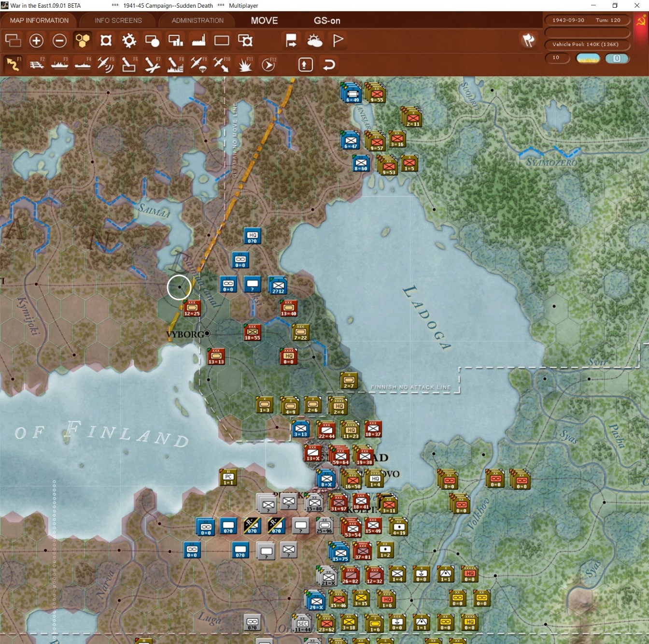Click the overlapping rectangle and bracket icon
Image resolution: width=649 pixels, height=644 pixels.
click(245, 41)
